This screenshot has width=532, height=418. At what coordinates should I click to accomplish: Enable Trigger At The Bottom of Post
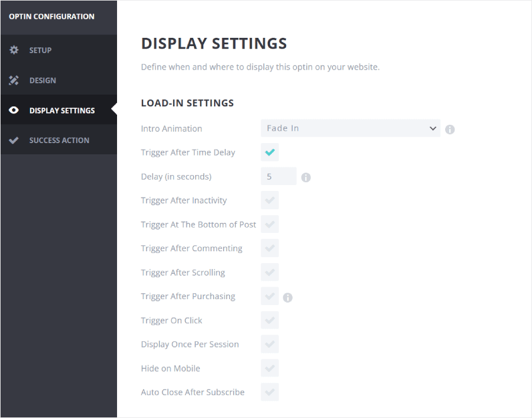pyautogui.click(x=270, y=224)
